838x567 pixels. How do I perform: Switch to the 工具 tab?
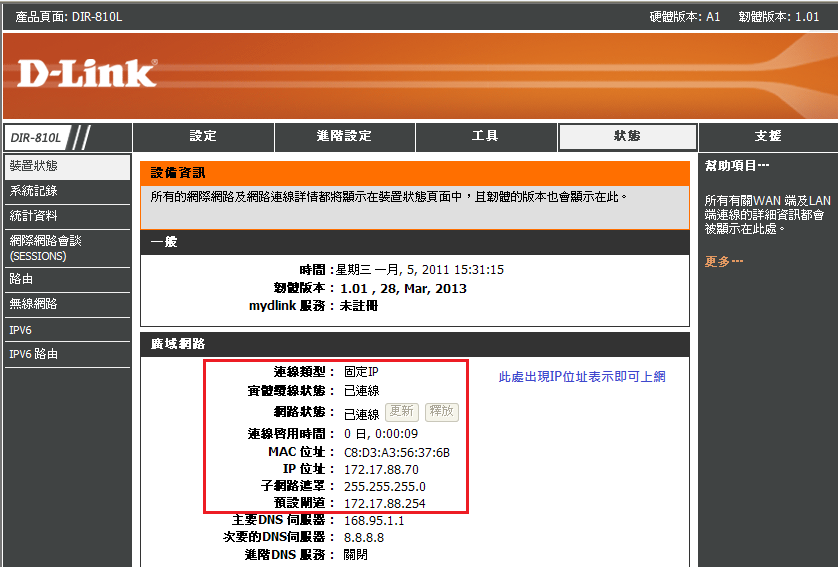click(x=485, y=137)
